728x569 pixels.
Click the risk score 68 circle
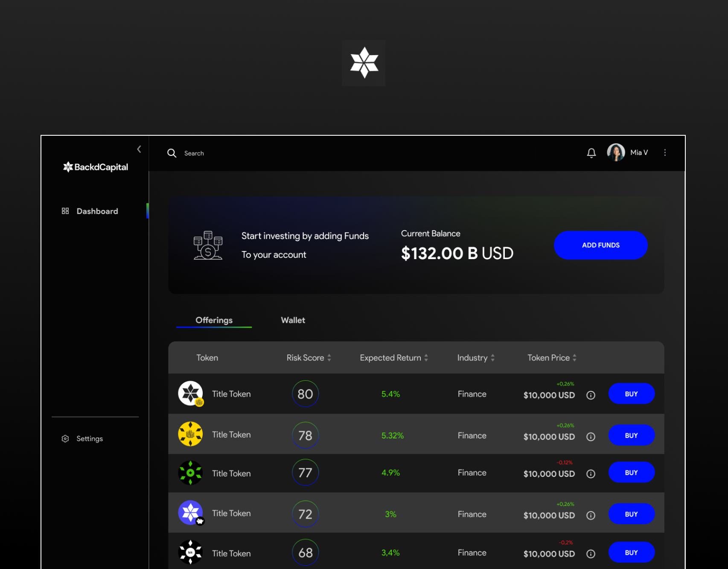306,552
